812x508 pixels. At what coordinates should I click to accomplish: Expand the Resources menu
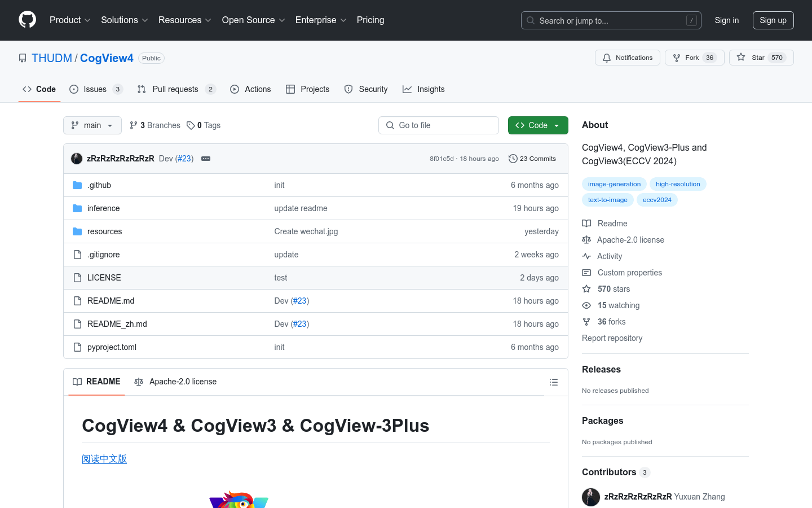point(185,20)
